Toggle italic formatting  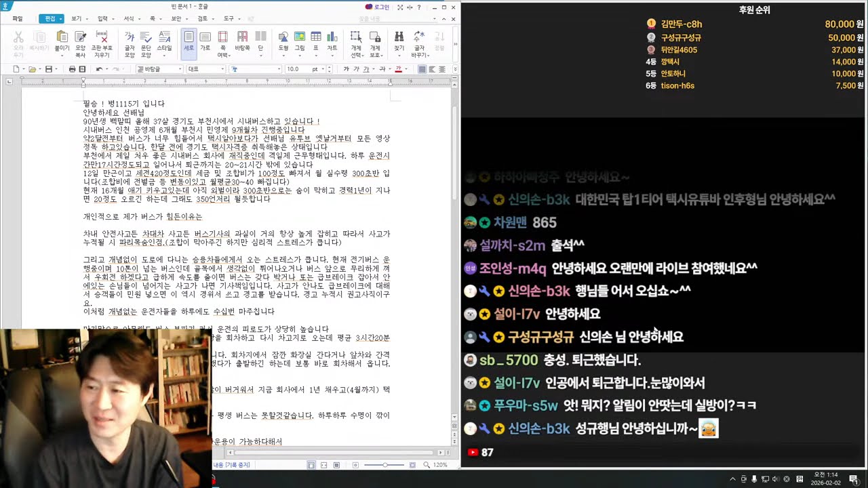(x=357, y=69)
